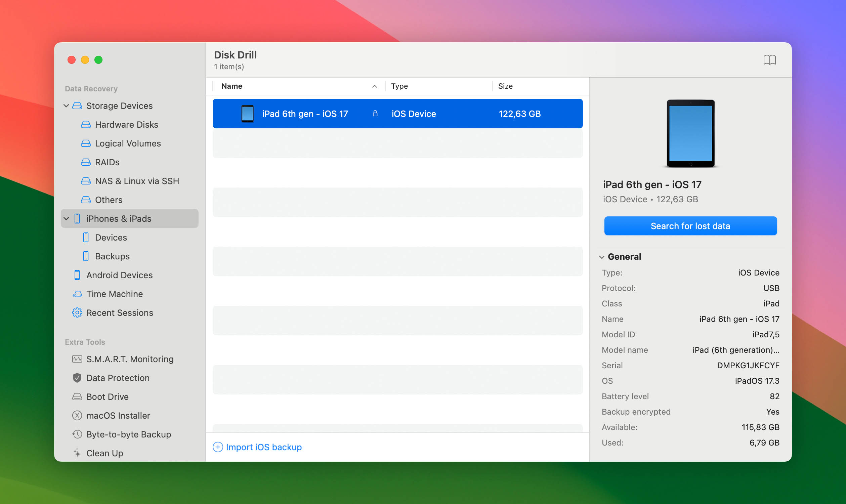Viewport: 846px width, 504px height.
Task: Select Others under Storage Devices
Action: click(x=108, y=200)
